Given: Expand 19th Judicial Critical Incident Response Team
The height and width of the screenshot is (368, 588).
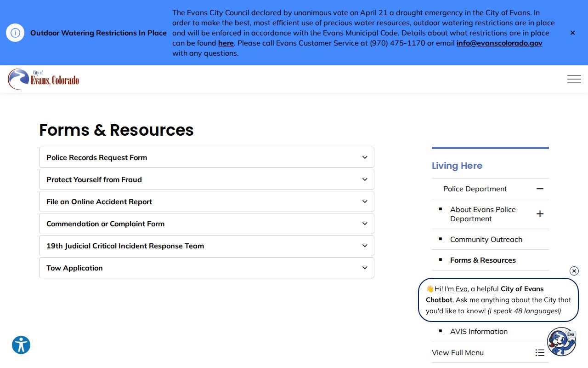Looking at the screenshot, I should [x=207, y=246].
